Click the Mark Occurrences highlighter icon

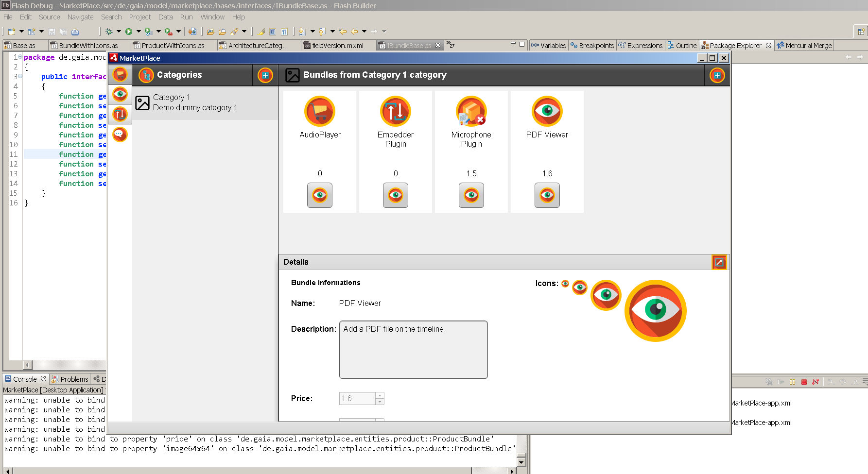(x=261, y=32)
